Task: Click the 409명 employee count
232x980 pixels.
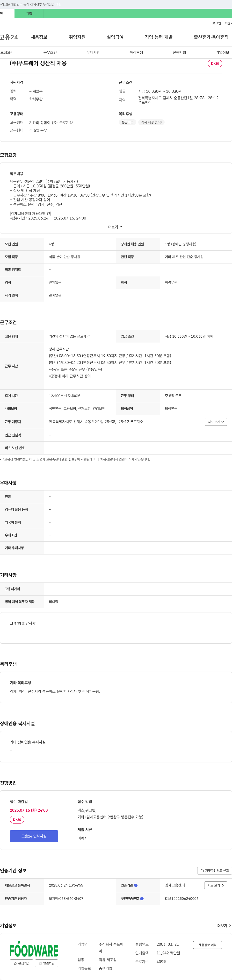Action: tap(161, 962)
